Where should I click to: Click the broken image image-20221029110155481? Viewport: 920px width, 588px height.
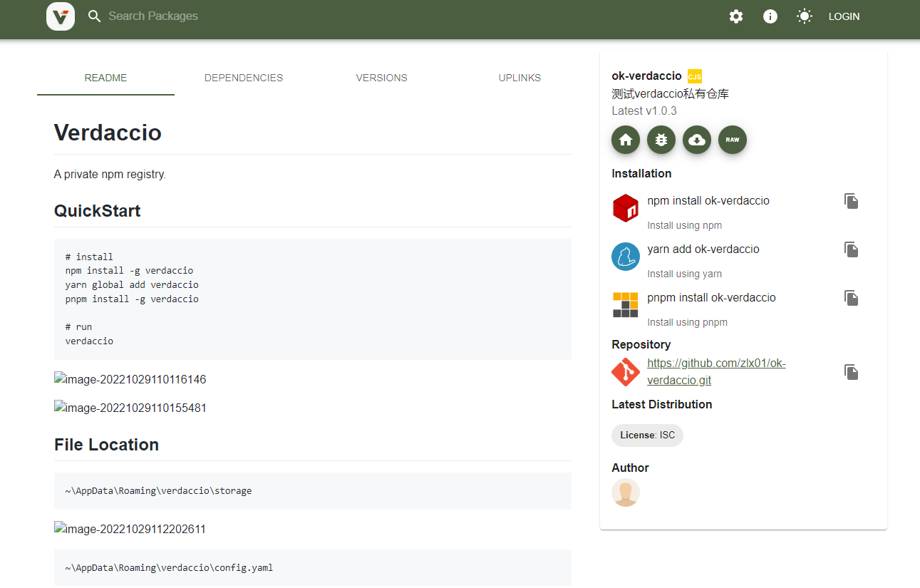tap(130, 408)
